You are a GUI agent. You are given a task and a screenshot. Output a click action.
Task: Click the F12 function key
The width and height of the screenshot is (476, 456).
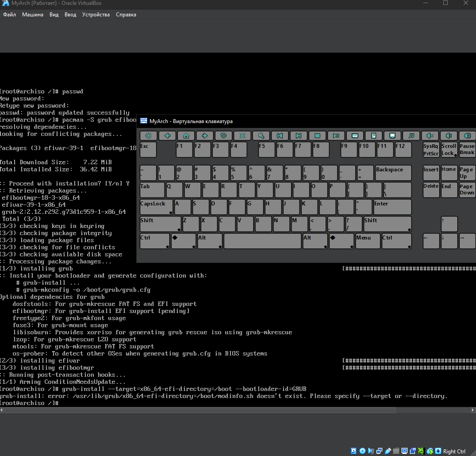coord(403,150)
